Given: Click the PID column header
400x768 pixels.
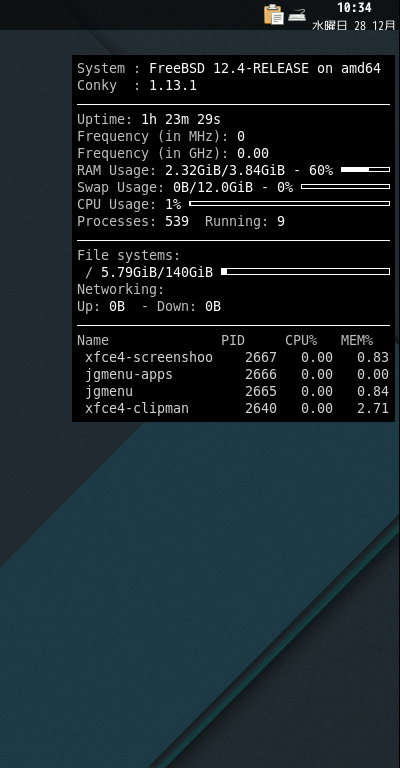Looking at the screenshot, I should click(233, 340).
